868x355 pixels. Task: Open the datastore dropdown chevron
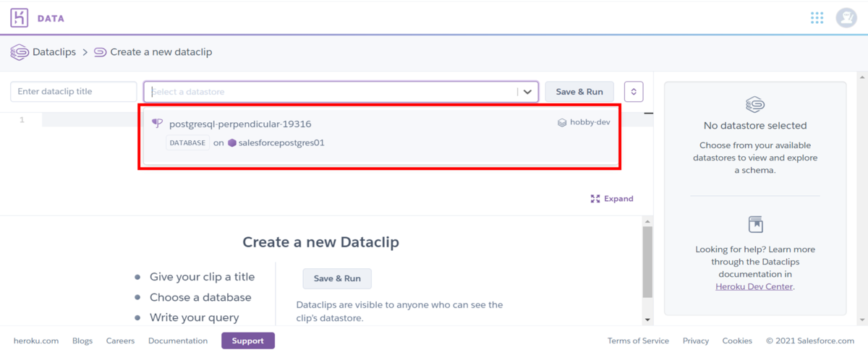[527, 92]
